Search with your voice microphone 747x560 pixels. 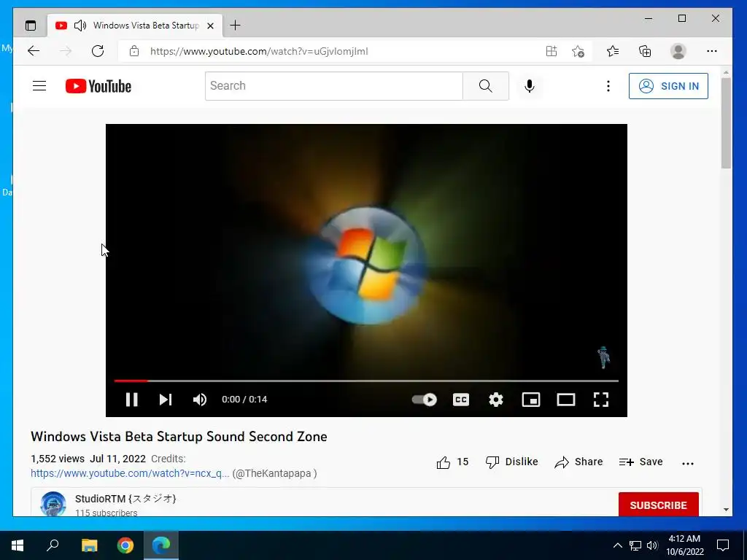tap(530, 86)
